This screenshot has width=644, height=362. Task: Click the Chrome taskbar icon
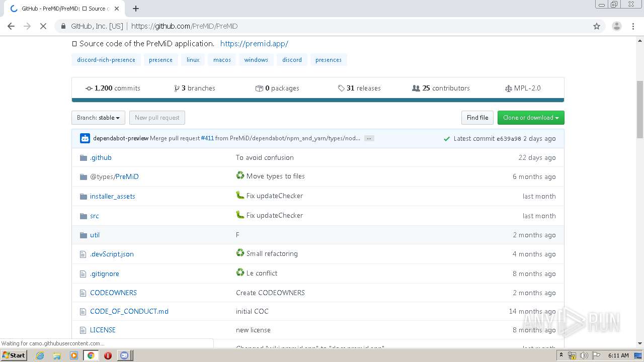[x=91, y=355]
